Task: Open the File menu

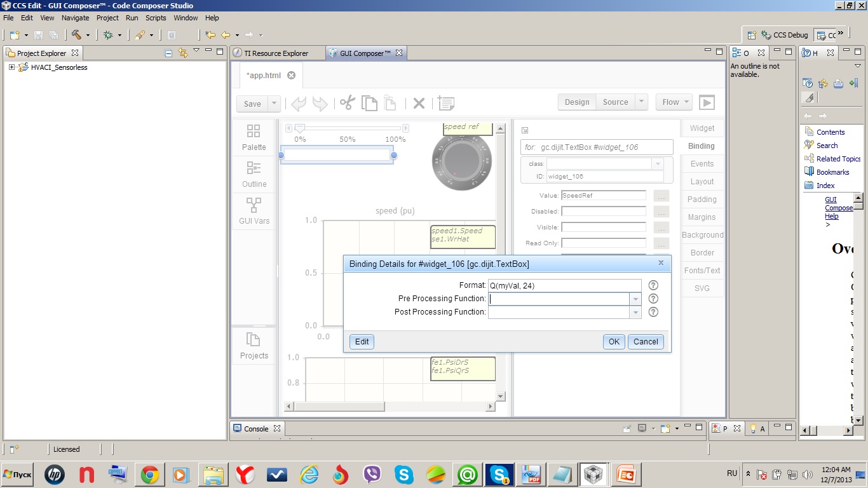Action: coord(9,18)
